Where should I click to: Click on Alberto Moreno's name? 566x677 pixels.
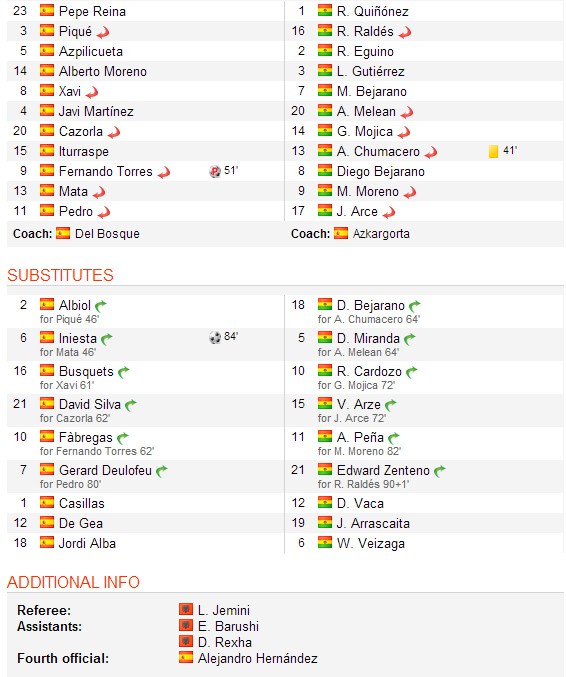point(103,71)
